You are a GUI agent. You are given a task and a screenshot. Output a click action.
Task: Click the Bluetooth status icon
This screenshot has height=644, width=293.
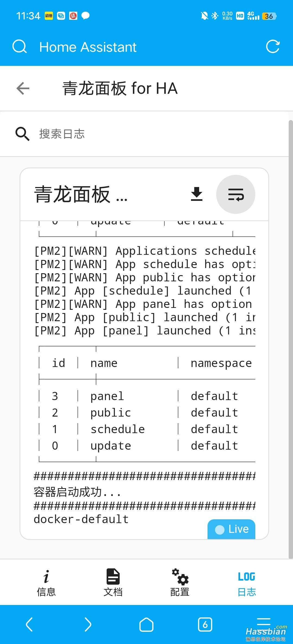(x=215, y=16)
